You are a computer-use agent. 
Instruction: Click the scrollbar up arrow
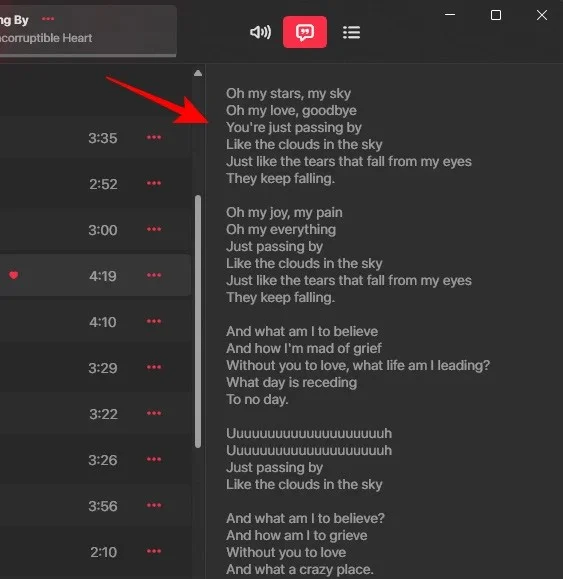tap(198, 73)
